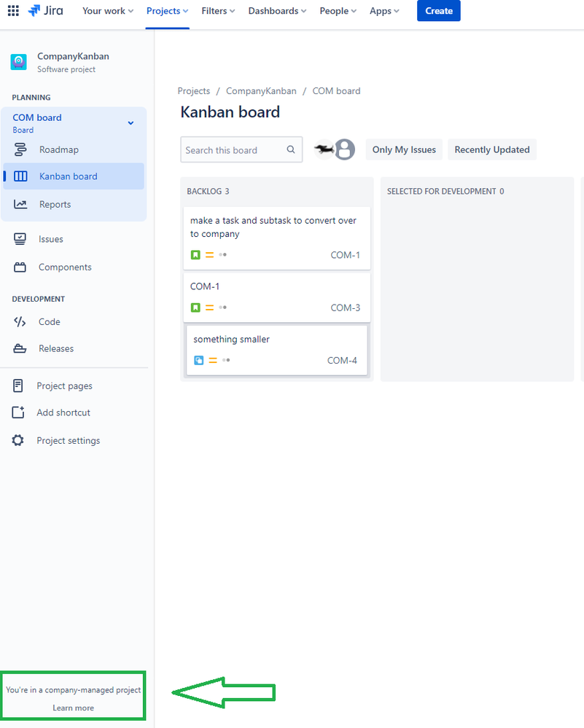
Task: Filter by the dog avatar assignee
Action: click(x=324, y=149)
